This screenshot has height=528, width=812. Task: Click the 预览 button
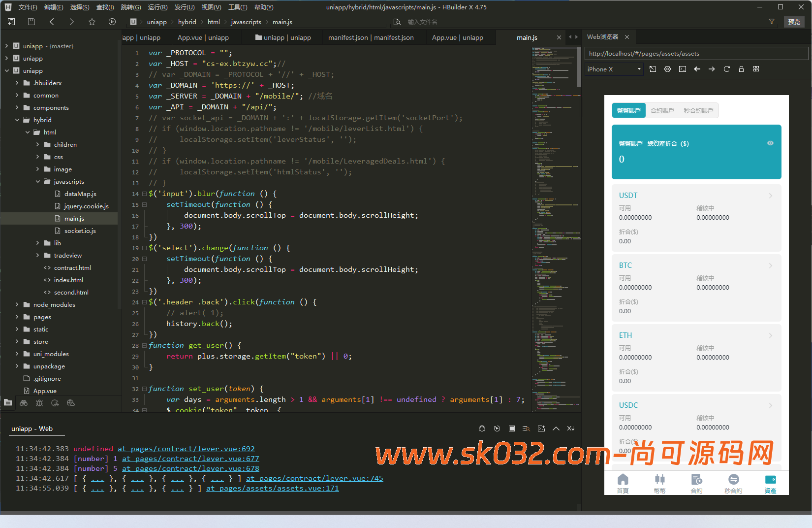click(x=794, y=22)
